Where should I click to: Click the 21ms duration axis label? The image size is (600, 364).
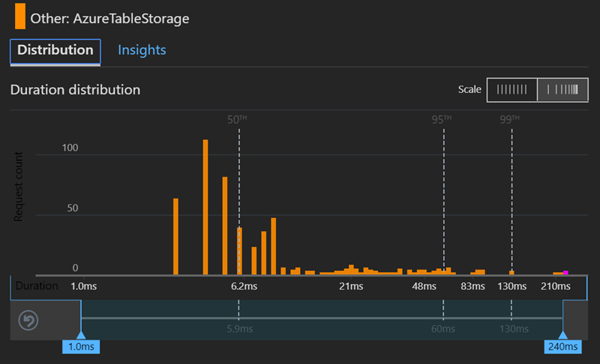pos(351,287)
